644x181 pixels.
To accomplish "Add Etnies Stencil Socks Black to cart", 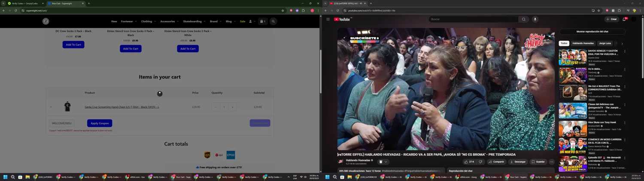I will coord(131,48).
